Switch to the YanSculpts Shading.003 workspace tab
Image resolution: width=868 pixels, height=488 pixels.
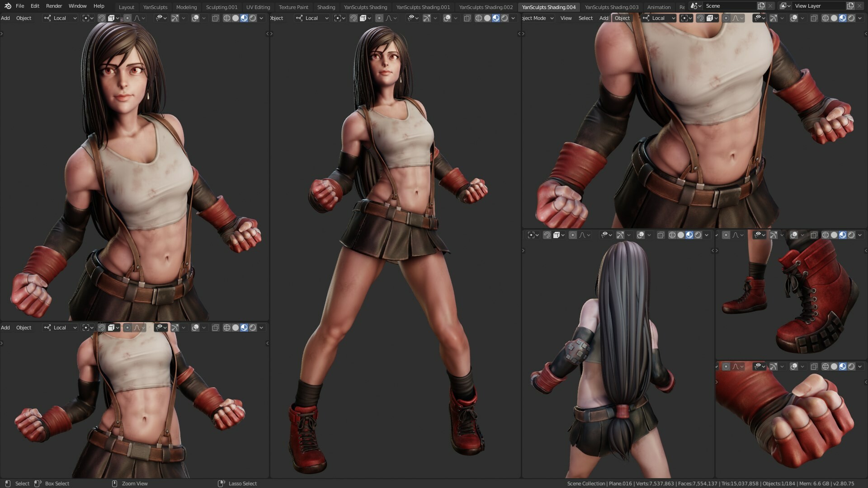(612, 7)
